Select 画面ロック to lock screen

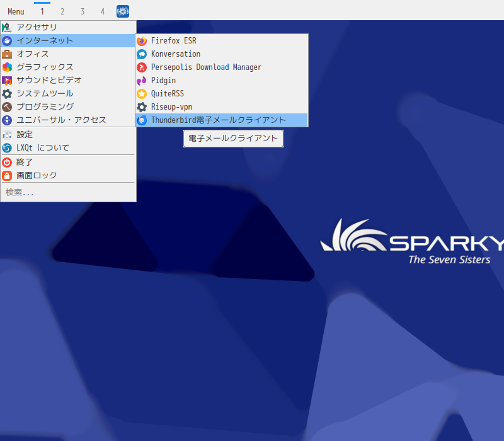click(x=68, y=175)
